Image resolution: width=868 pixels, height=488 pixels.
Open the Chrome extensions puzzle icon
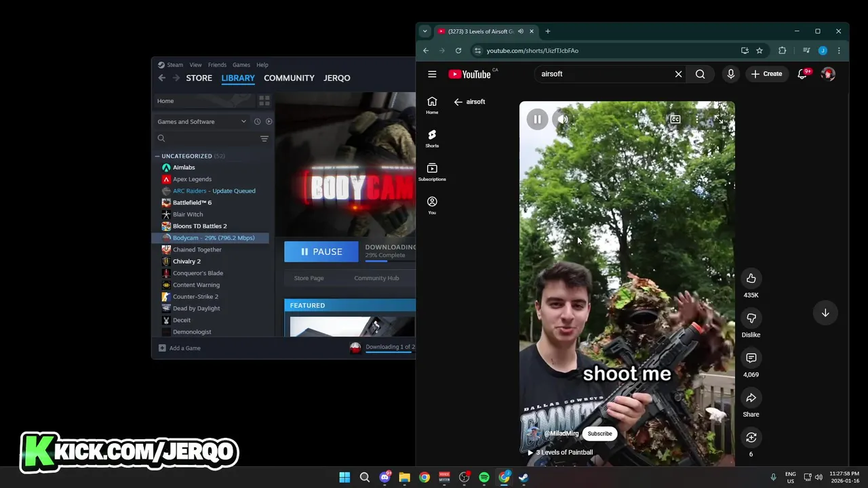pyautogui.click(x=782, y=51)
